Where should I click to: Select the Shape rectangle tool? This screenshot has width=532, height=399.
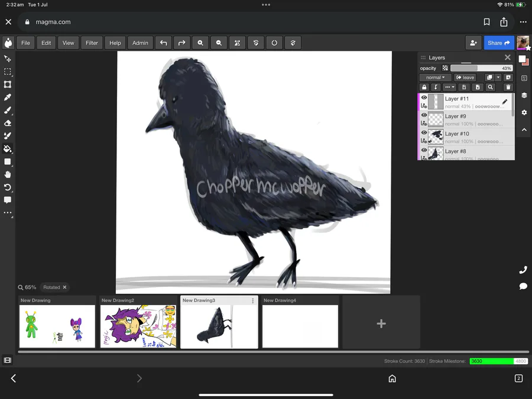click(x=8, y=161)
